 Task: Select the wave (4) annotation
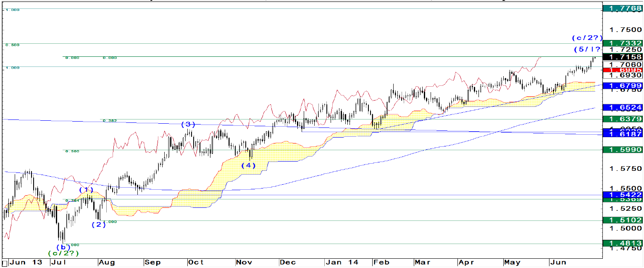coord(248,165)
